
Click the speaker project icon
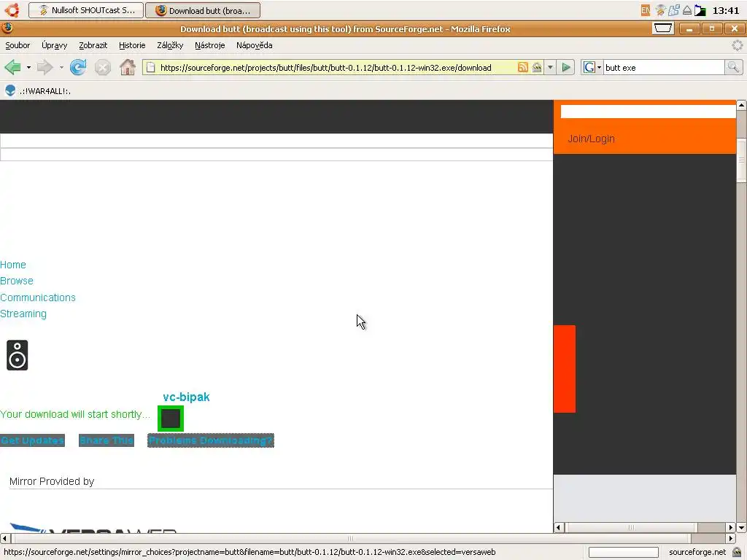pyautogui.click(x=18, y=355)
